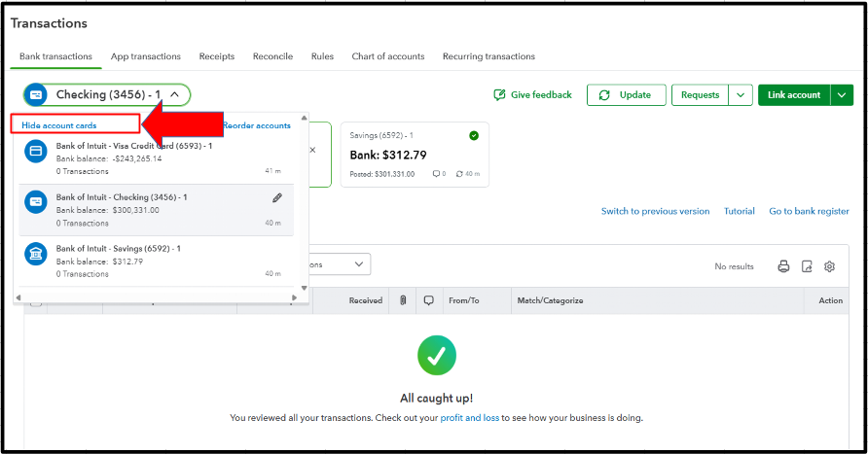Open the Reconcile tab
Viewport: 868px width, 454px height.
(x=272, y=56)
